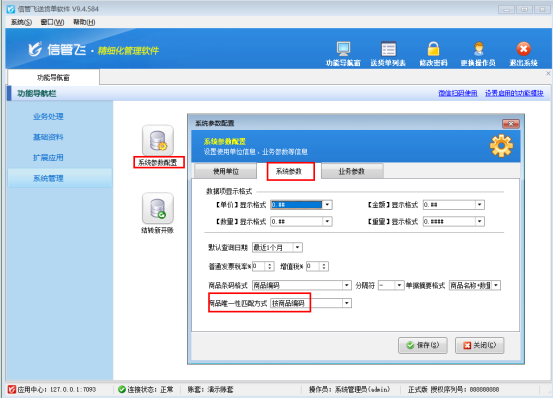
Task: Expand the 商品唯一性匹配方式 dropdown
Action: 347,303
